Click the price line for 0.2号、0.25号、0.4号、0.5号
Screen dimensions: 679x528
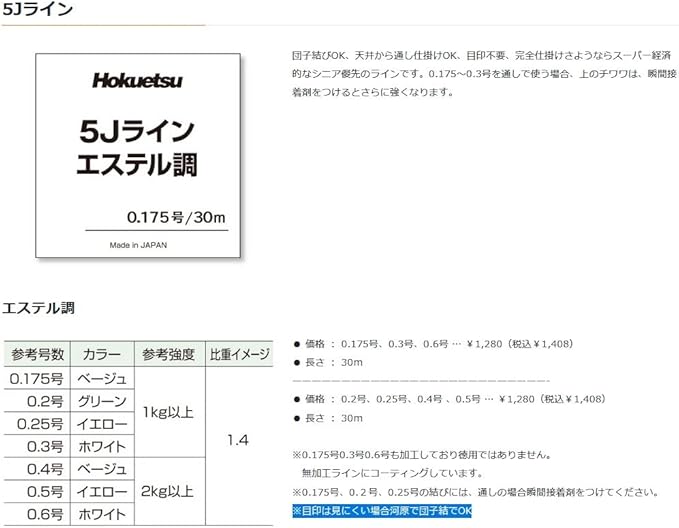449,399
